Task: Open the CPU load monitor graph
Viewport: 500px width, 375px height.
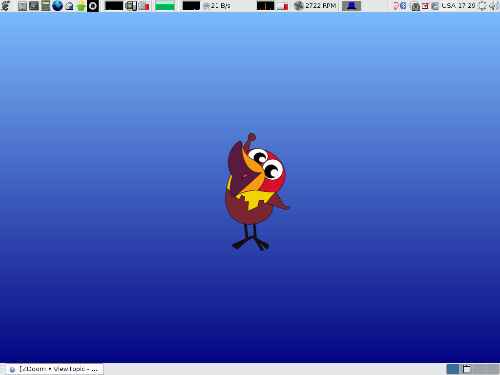Action: tap(114, 6)
